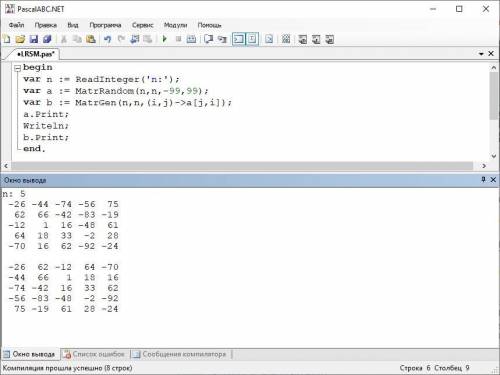Click the Step Into debug icon
This screenshot has width=500, height=375.
pos(222,39)
